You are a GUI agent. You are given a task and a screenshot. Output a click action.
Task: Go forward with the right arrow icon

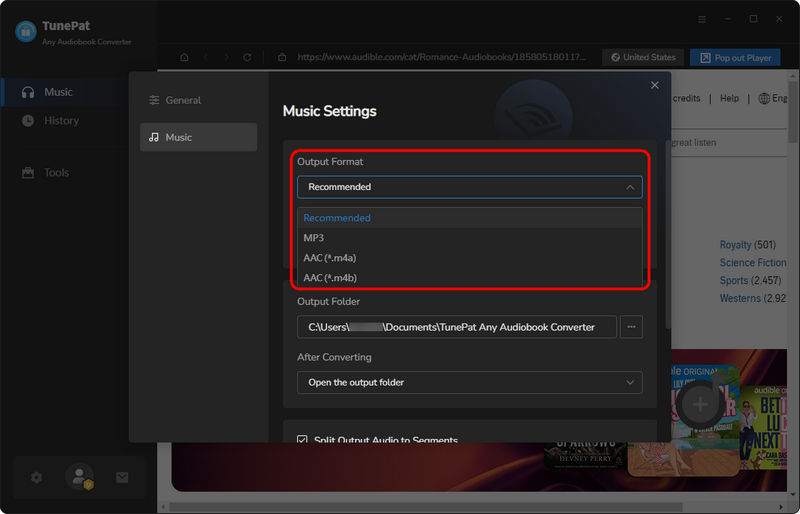pos(227,57)
